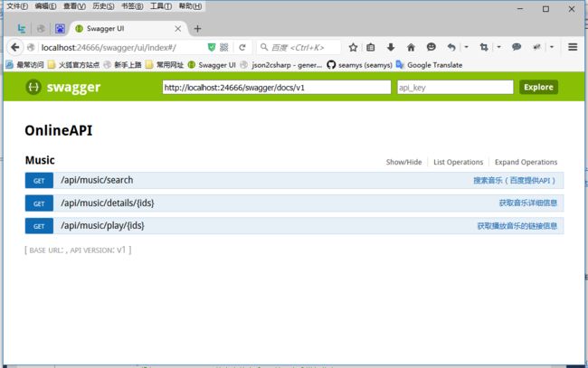Open the Google Translate bookmark
Viewport: 588px width, 368px height.
tap(430, 65)
